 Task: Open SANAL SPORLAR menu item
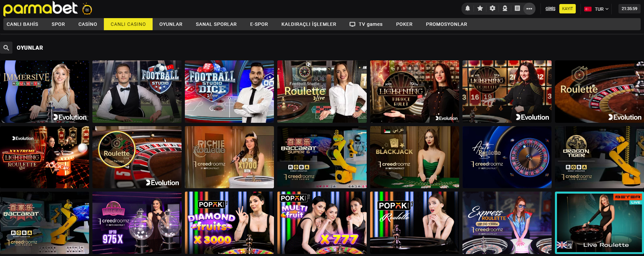tap(216, 24)
